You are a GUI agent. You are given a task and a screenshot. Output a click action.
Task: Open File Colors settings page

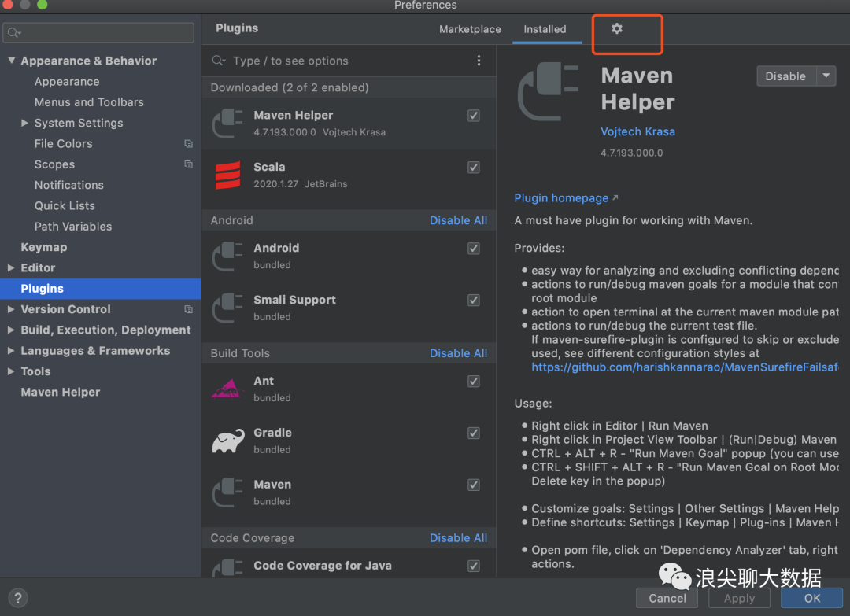tap(64, 143)
